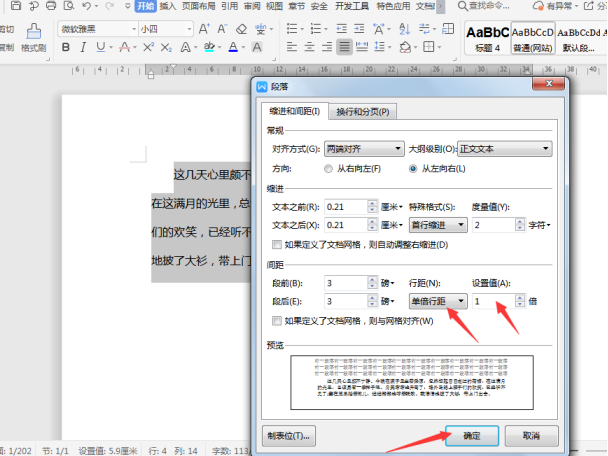Apply the 标题 4 style
This screenshot has width=608, height=456.
coord(488,38)
